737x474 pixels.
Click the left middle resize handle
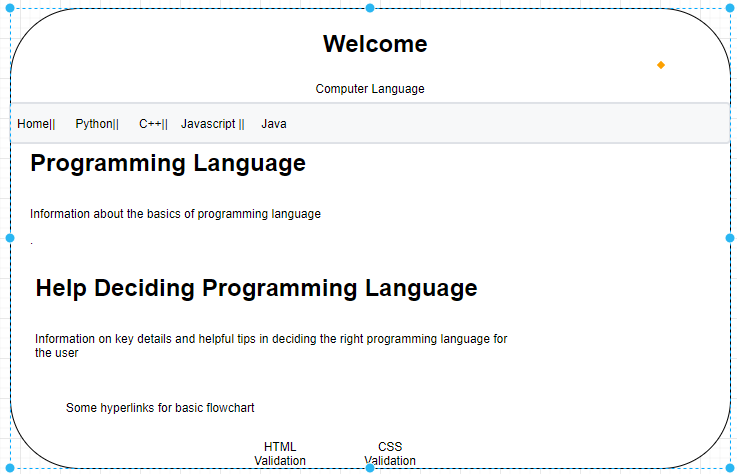[10, 238]
